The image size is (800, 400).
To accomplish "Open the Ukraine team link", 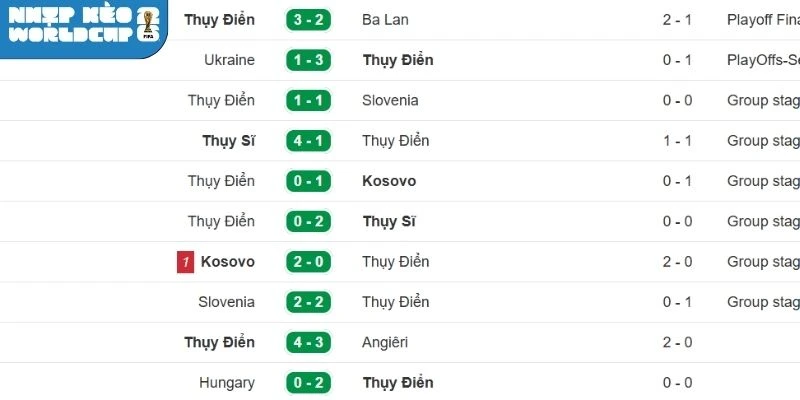I will 229,60.
